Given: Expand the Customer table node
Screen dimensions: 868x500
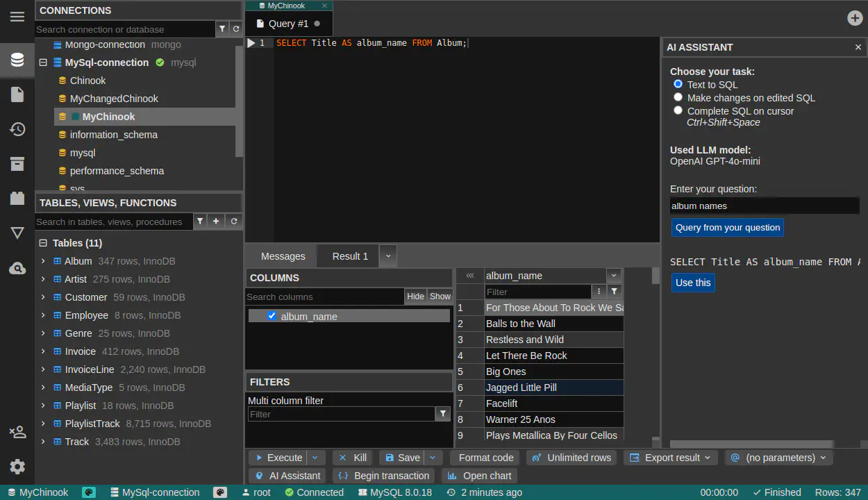Looking at the screenshot, I should pyautogui.click(x=43, y=297).
